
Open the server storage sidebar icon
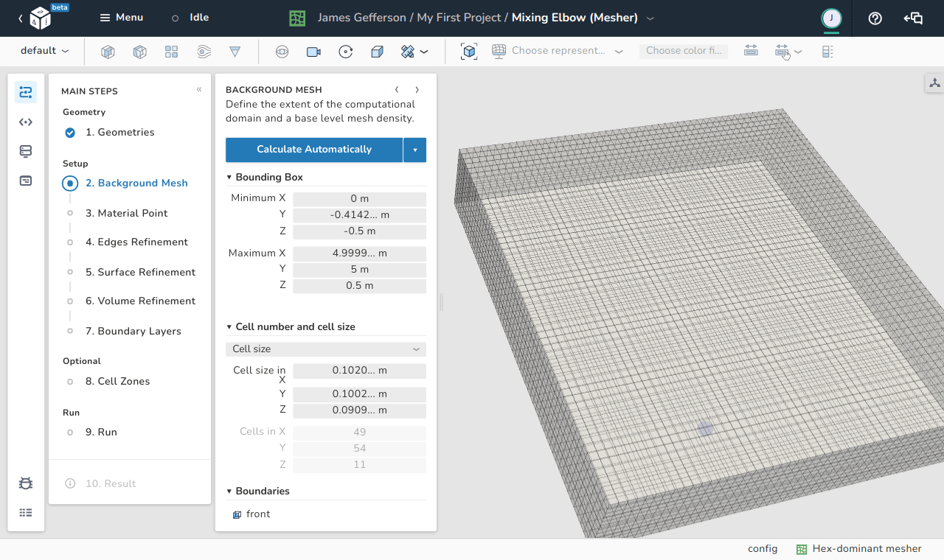26,151
